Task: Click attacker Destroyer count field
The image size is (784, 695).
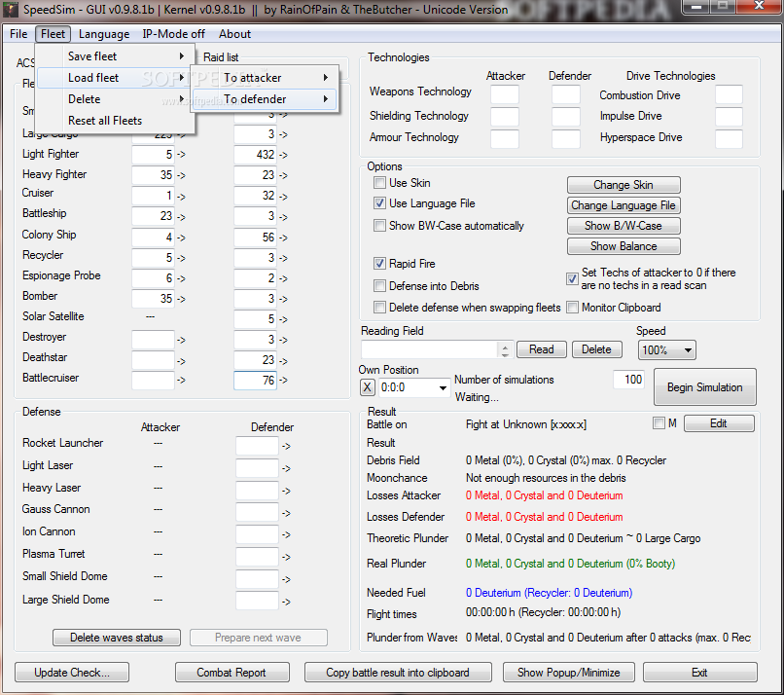Action: (x=153, y=340)
